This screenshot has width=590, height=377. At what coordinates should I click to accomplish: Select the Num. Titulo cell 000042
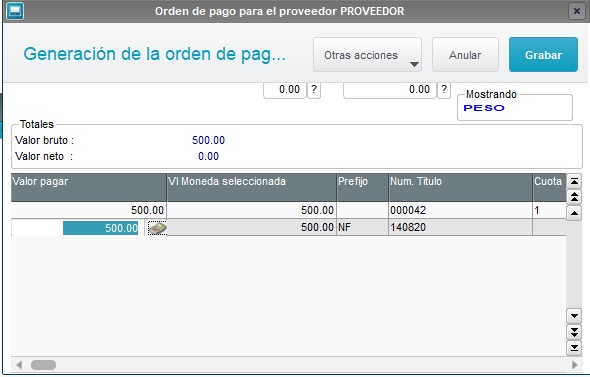click(461, 210)
